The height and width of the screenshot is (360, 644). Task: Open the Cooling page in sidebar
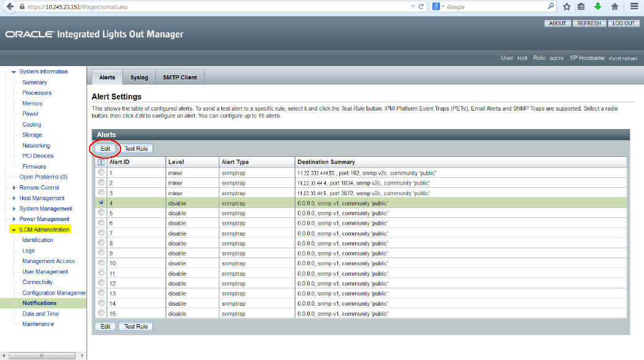coord(32,124)
